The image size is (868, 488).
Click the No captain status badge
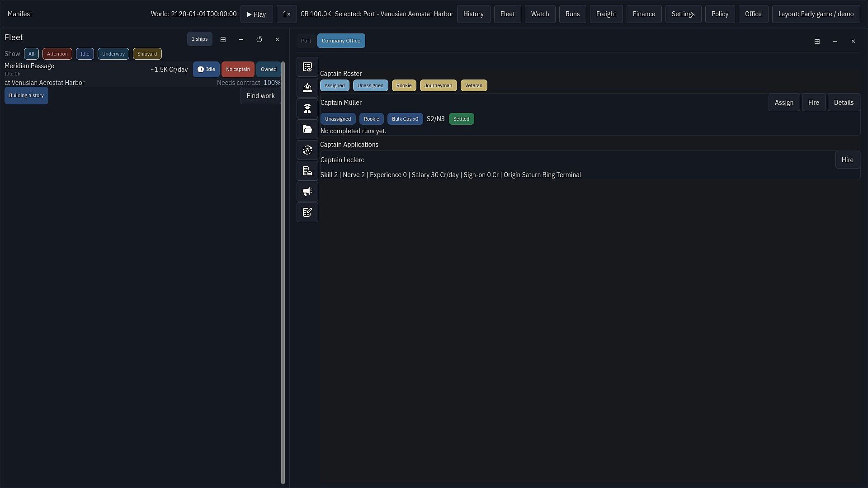pyautogui.click(x=238, y=70)
